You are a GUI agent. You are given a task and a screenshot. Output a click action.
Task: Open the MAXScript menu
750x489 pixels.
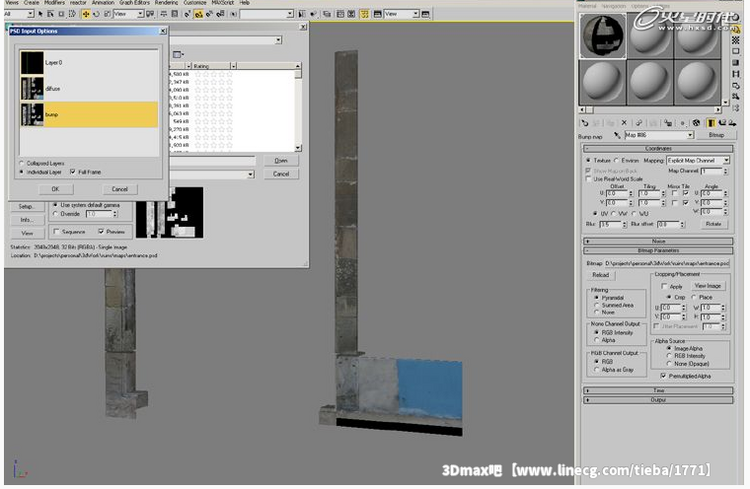coord(222,3)
